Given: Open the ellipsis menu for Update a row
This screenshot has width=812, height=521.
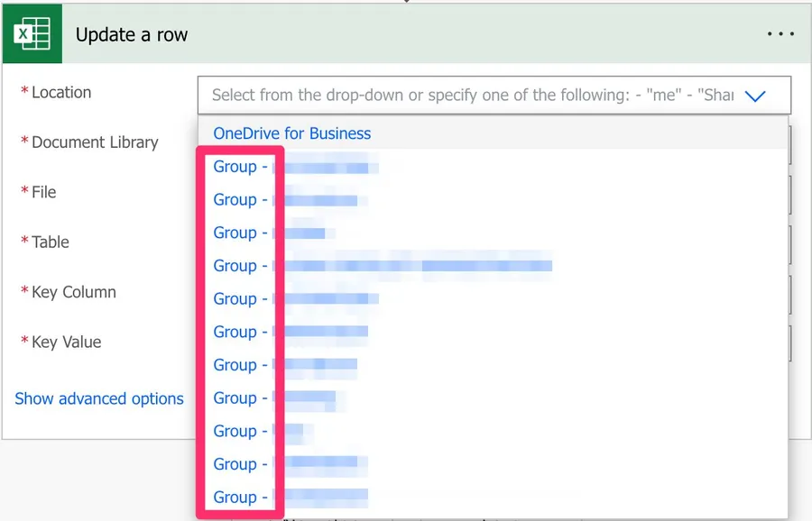Looking at the screenshot, I should coord(780,34).
